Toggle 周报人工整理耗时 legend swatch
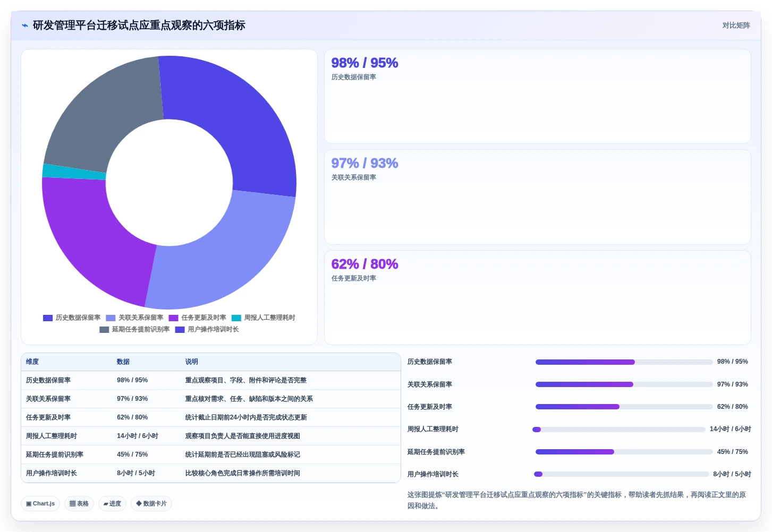Image resolution: width=772 pixels, height=532 pixels. point(236,318)
